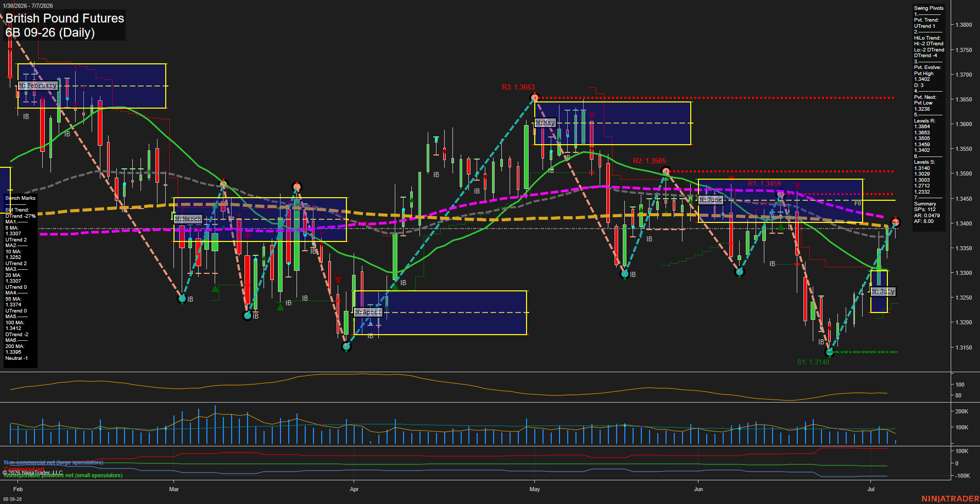Click the Swing Pivots panel heading
Image resolution: width=980 pixels, height=504 pixels.
click(x=929, y=8)
